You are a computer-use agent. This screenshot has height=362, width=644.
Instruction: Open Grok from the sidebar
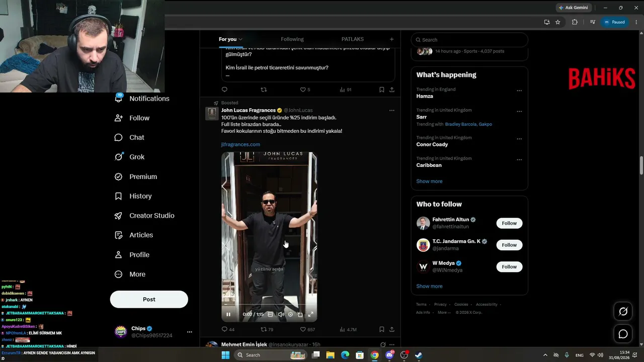pyautogui.click(x=129, y=157)
